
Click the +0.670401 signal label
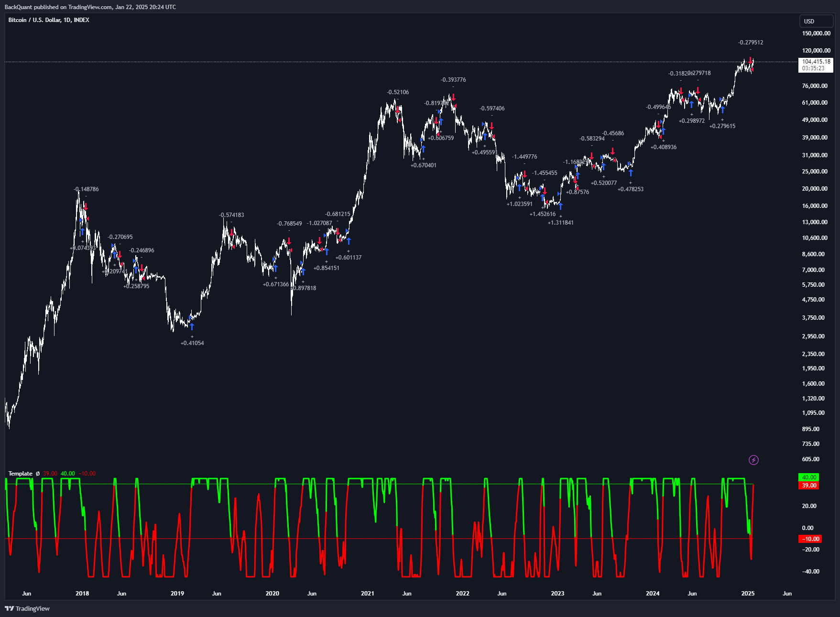click(424, 165)
